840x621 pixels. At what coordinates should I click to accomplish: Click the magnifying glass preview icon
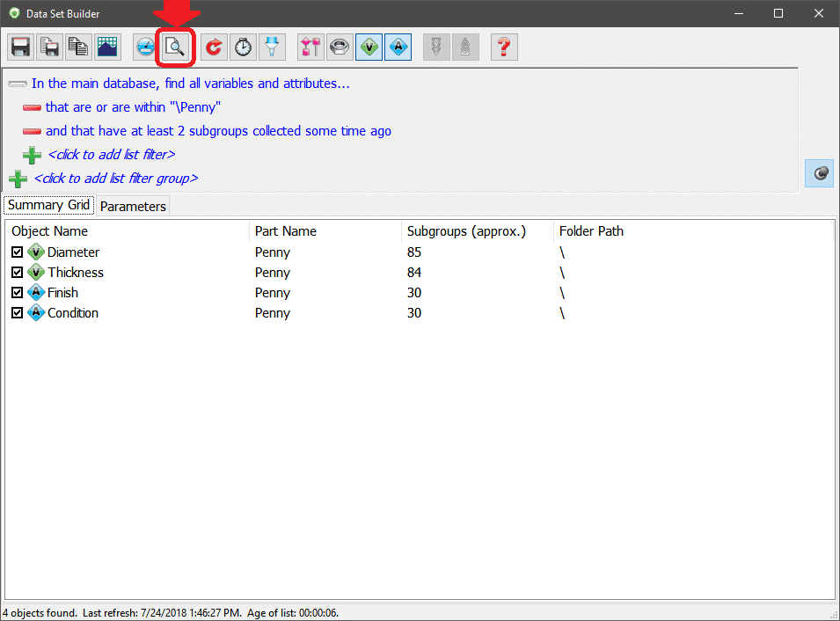175,47
